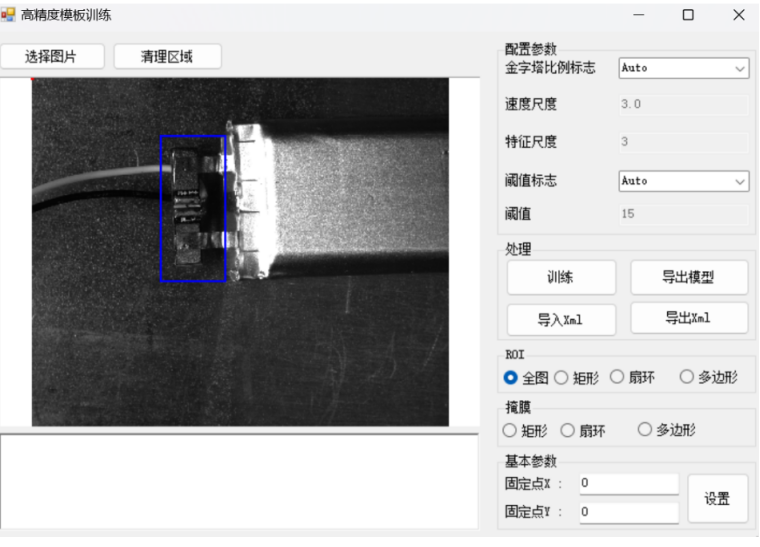Click the 设置 button
This screenshot has width=760, height=547.
(717, 499)
